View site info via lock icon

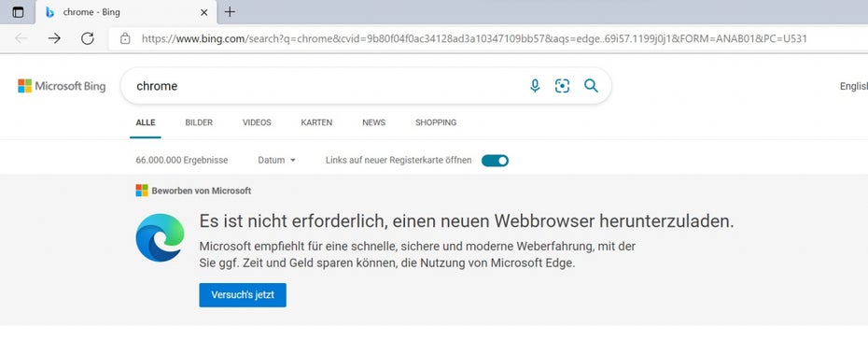pyautogui.click(x=126, y=39)
